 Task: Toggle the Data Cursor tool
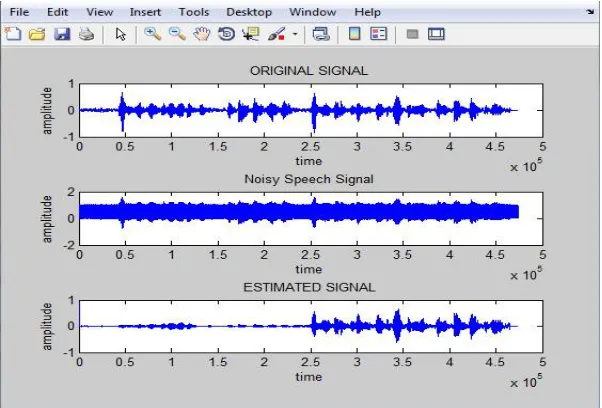(251, 34)
